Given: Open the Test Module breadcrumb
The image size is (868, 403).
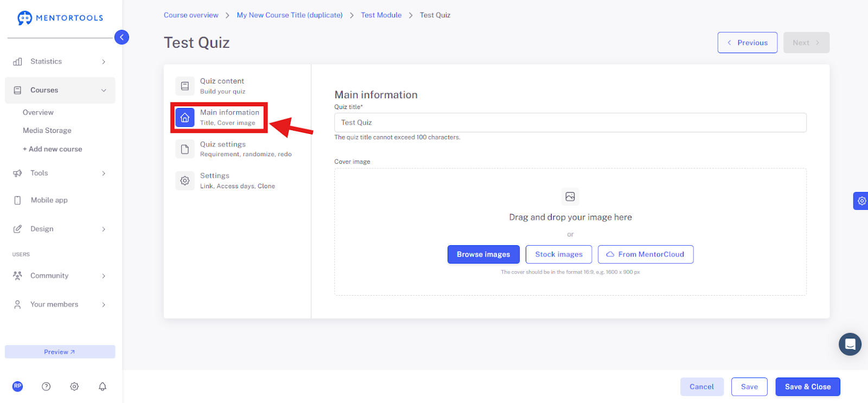Looking at the screenshot, I should coord(381,15).
